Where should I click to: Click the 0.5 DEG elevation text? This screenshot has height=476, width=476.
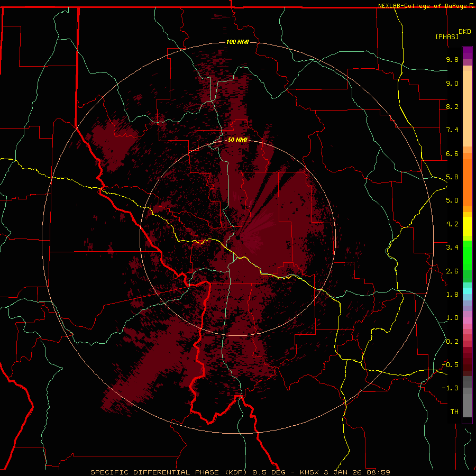[269, 472]
